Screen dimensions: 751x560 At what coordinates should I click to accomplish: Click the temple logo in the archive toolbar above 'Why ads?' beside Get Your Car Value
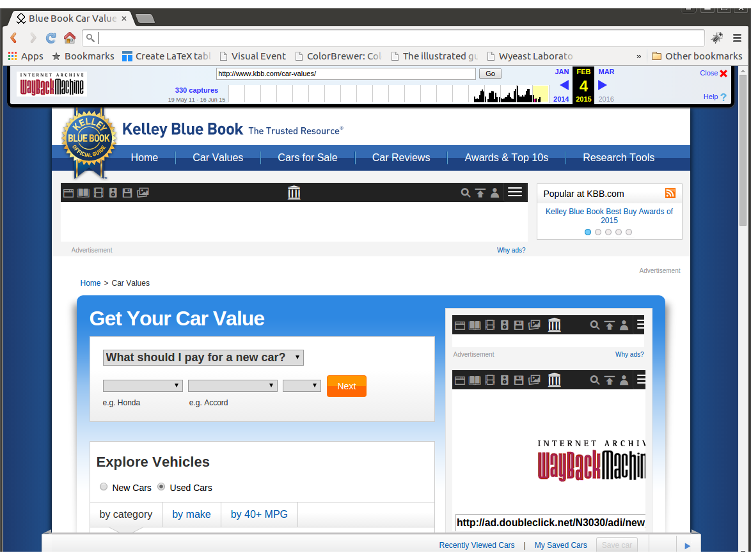click(x=554, y=325)
